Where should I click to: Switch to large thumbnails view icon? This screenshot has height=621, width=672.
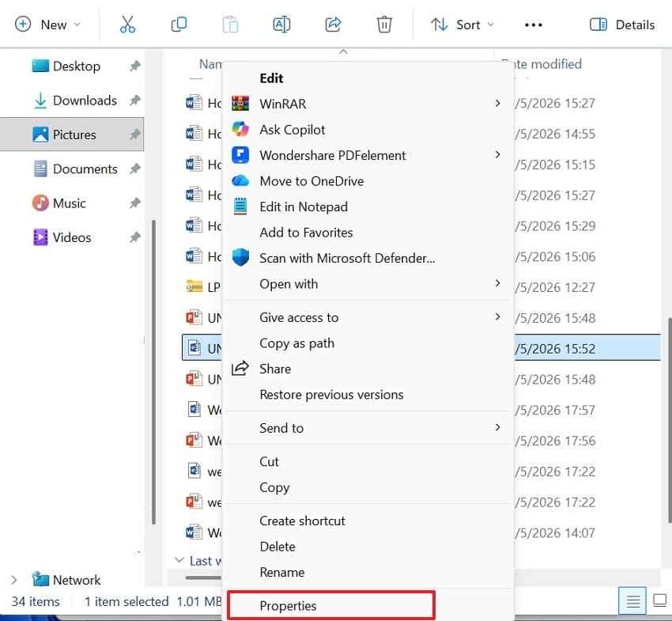(x=659, y=600)
